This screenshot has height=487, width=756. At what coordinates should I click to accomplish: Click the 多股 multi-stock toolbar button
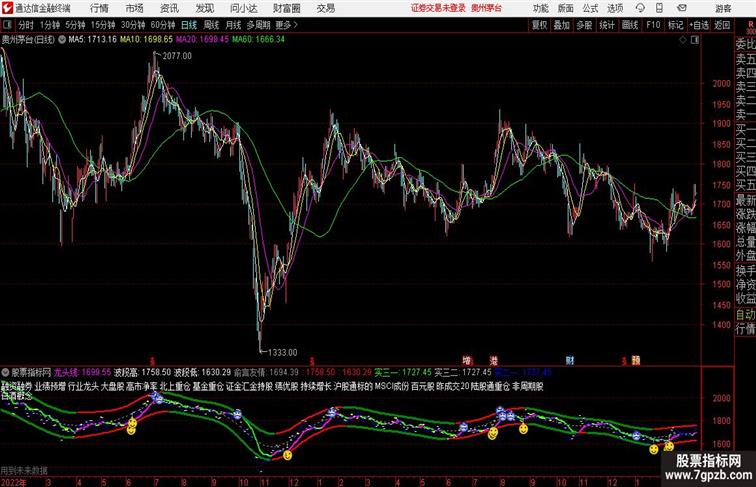(x=584, y=25)
